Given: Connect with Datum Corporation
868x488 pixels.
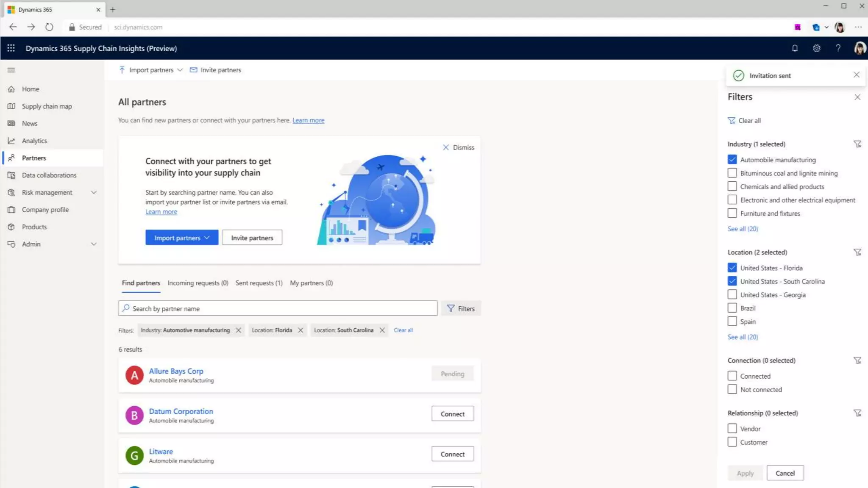Looking at the screenshot, I should (452, 414).
